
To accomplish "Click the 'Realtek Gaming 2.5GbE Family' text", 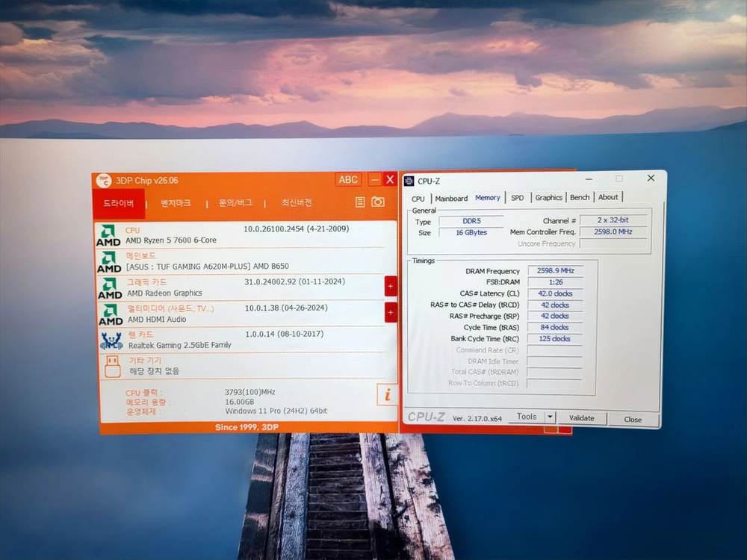I will point(179,345).
